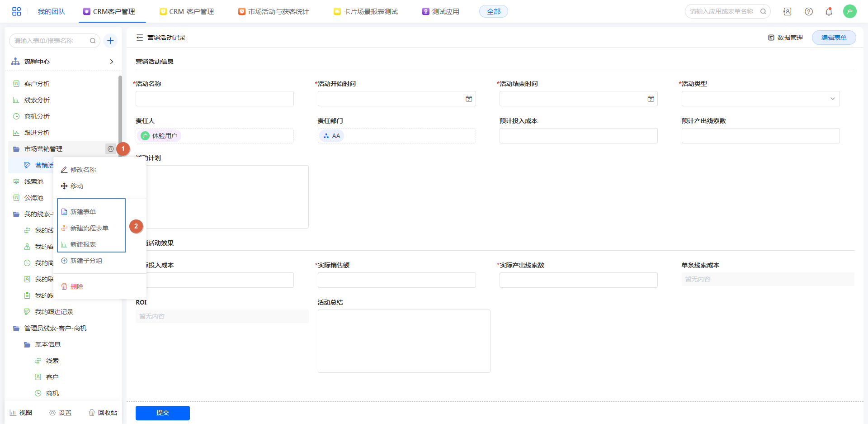Click into the 活动名称 input field

[x=214, y=99]
